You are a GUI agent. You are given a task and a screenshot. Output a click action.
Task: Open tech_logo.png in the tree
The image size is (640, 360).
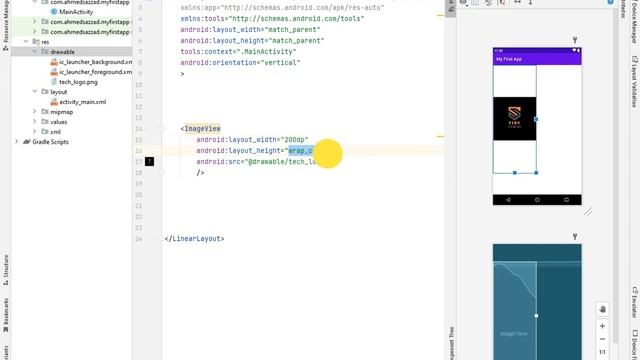coord(78,82)
